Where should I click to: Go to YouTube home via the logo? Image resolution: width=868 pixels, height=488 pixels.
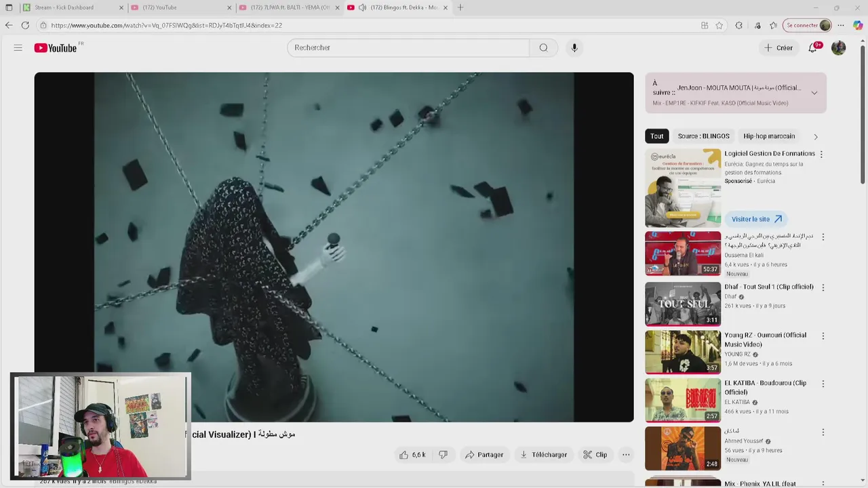click(56, 47)
